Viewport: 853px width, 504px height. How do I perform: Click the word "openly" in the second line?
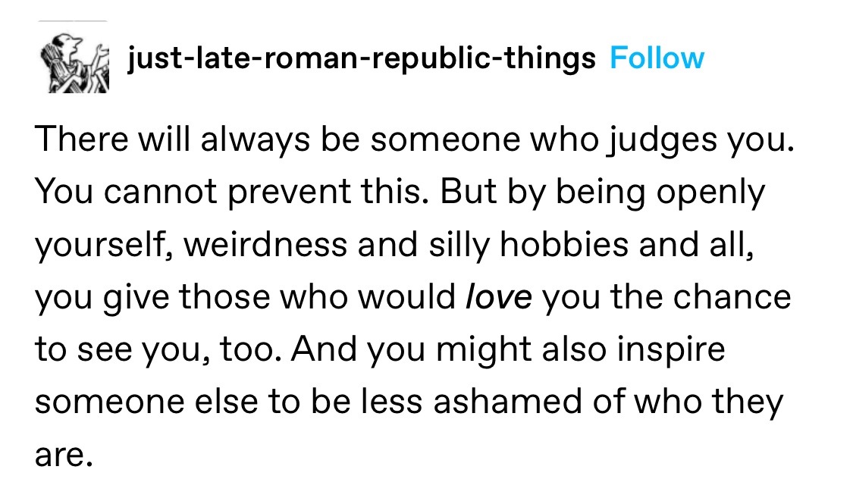(710, 193)
